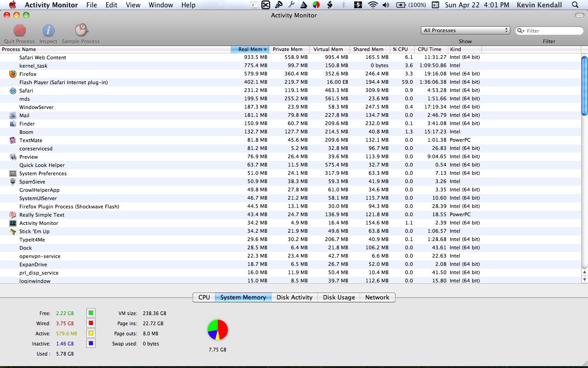Image resolution: width=588 pixels, height=368 pixels.
Task: Click the green Free memory color swatch
Action: 91,313
